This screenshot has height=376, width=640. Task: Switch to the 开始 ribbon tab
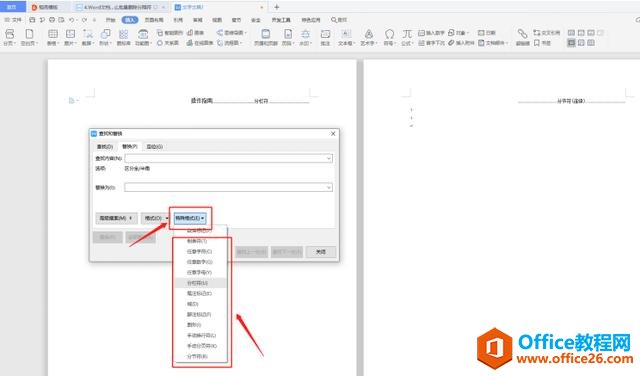(111, 20)
